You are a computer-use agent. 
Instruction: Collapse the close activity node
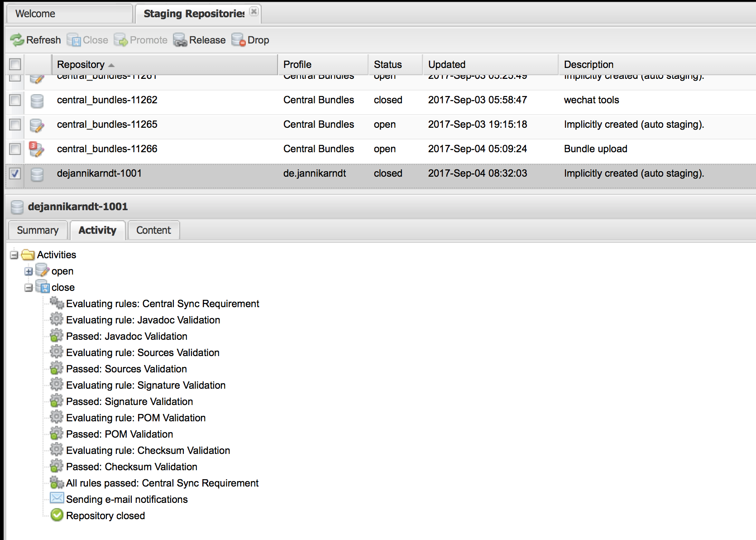(29, 288)
